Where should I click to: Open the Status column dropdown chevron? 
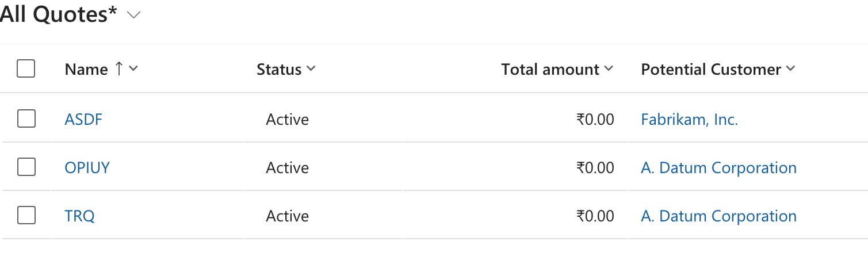coord(311,69)
